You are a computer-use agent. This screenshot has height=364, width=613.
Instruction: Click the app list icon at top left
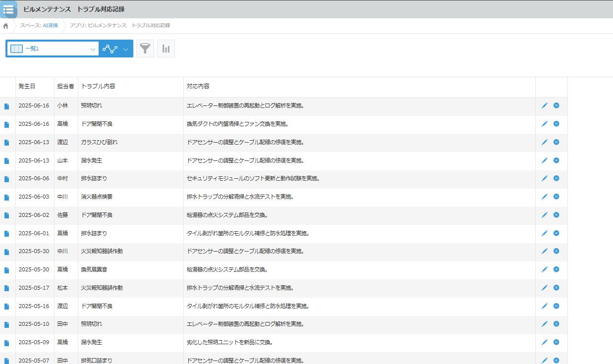[x=8, y=9]
